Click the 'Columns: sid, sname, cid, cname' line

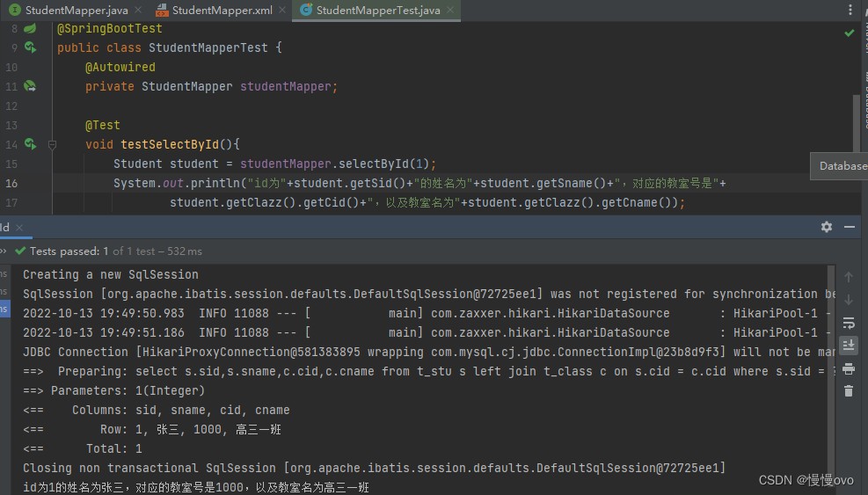click(157, 411)
